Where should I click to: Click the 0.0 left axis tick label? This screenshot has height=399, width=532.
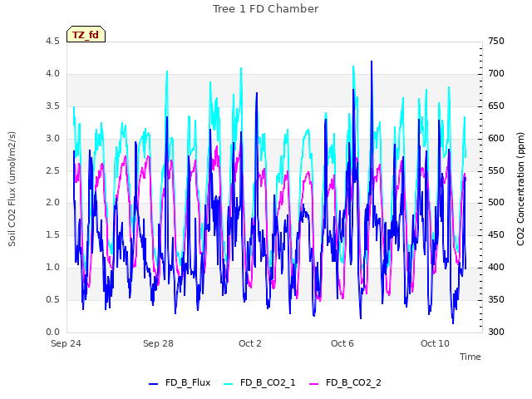[52, 332]
